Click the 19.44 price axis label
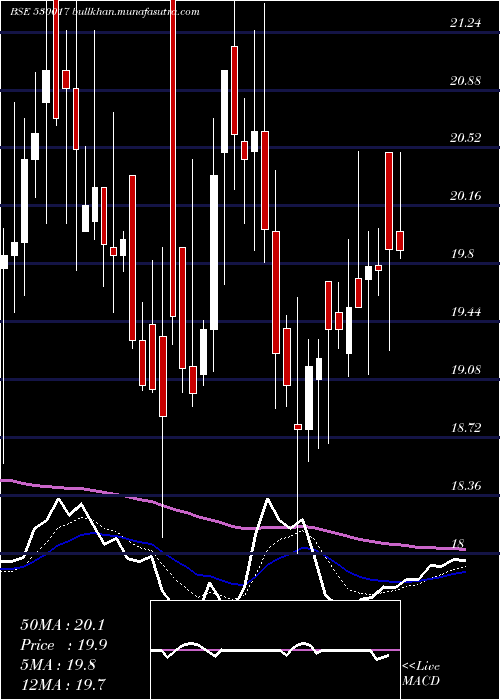 click(x=466, y=312)
